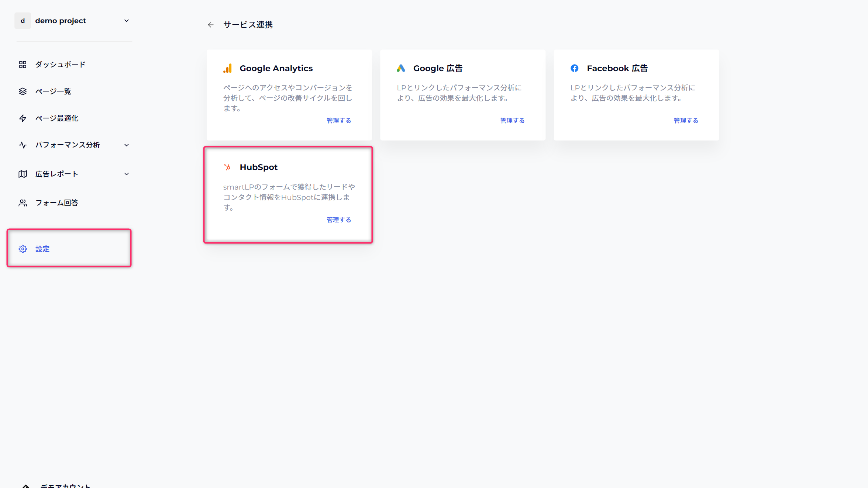The height and width of the screenshot is (488, 868).
Task: Click the 広告レポート map icon
Action: point(23,174)
